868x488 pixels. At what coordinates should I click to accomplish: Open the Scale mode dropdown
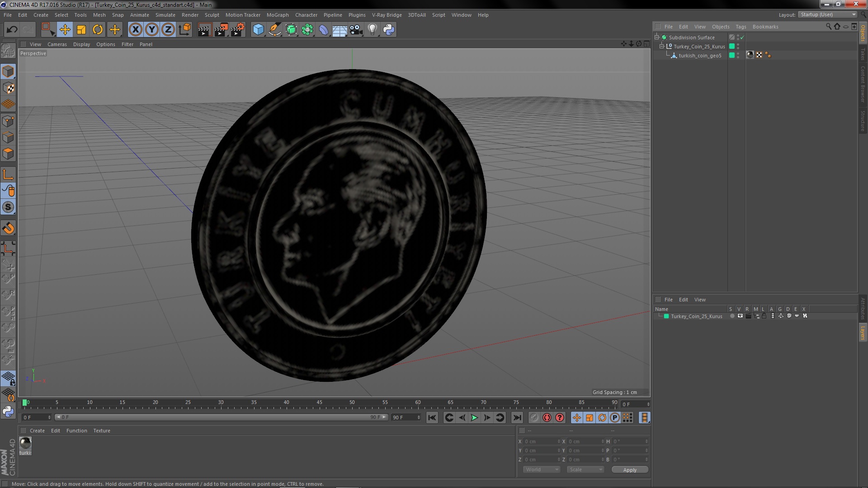click(x=585, y=469)
